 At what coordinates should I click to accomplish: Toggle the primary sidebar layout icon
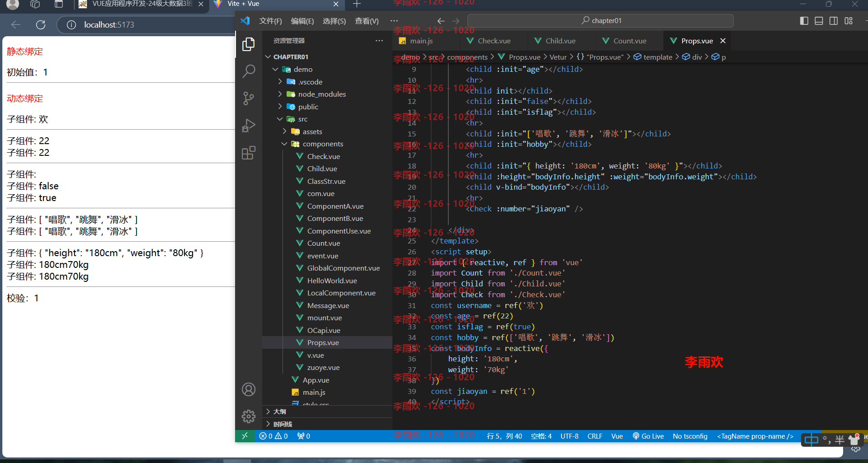804,21
